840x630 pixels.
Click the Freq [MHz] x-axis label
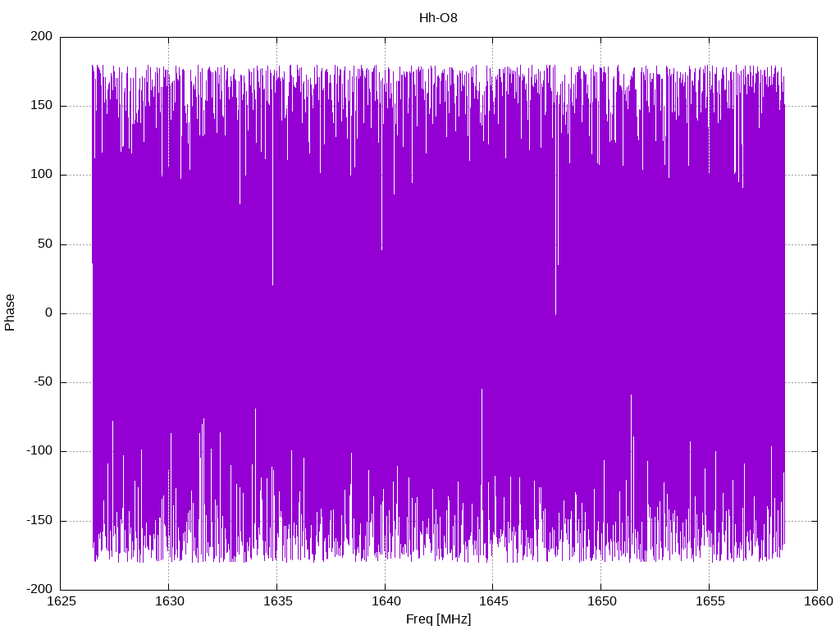click(x=438, y=619)
